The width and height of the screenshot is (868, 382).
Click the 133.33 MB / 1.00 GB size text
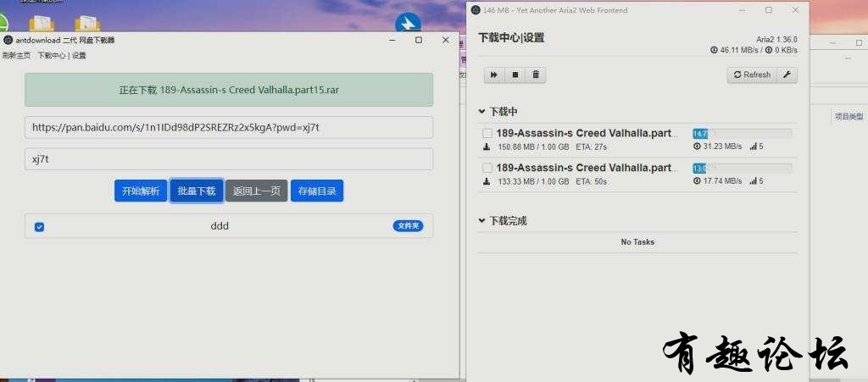coord(534,181)
